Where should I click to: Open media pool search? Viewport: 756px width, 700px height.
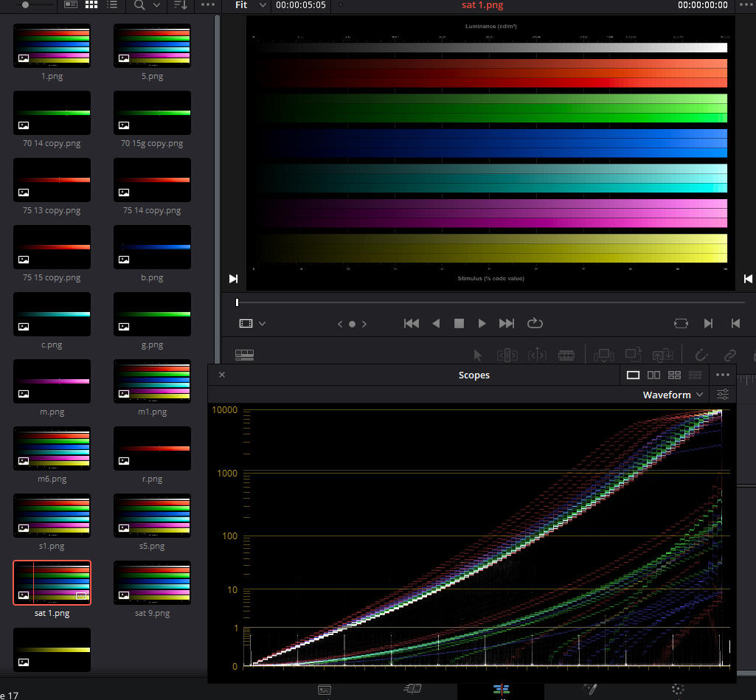(x=139, y=5)
